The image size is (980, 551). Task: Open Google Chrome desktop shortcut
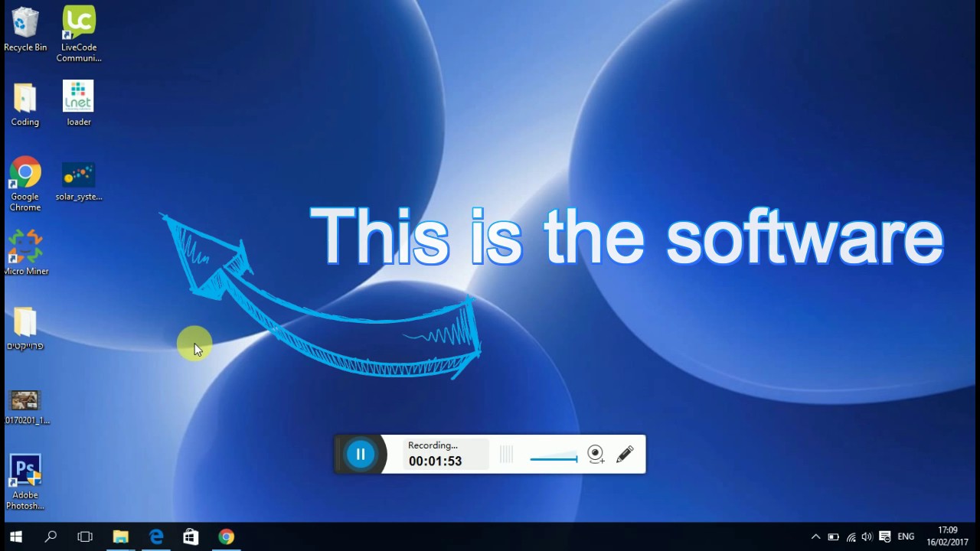pyautogui.click(x=25, y=184)
